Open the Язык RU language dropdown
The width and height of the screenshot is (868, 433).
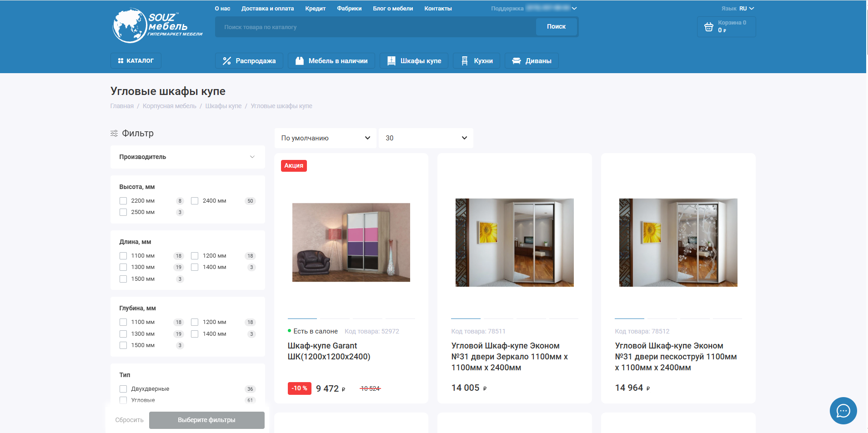point(738,9)
